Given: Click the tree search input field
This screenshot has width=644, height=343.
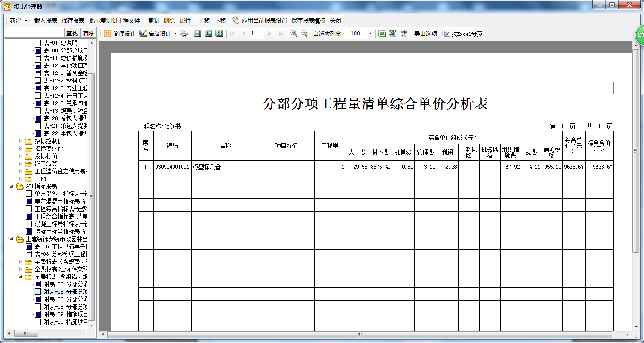Looking at the screenshot, I should coord(34,33).
